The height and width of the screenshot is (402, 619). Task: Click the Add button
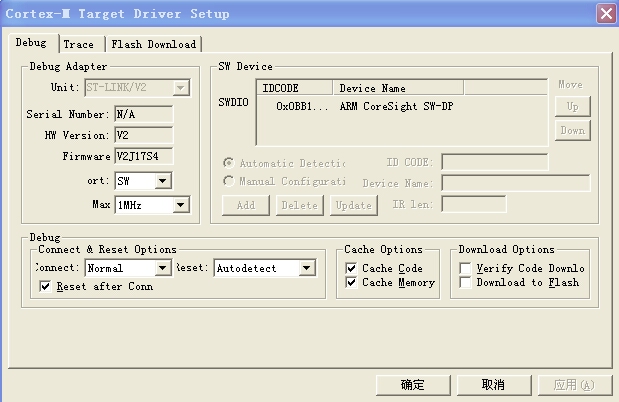tap(246, 205)
